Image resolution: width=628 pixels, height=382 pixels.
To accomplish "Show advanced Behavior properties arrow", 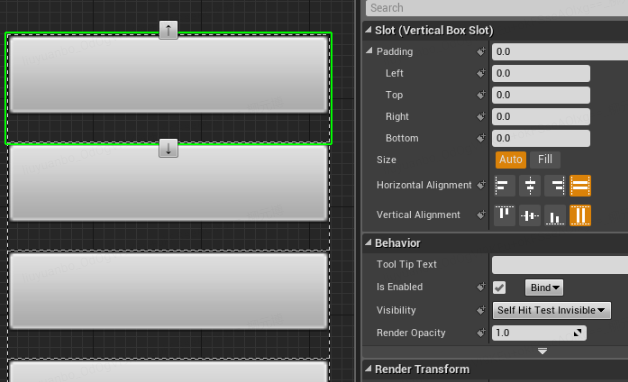I will tap(542, 351).
